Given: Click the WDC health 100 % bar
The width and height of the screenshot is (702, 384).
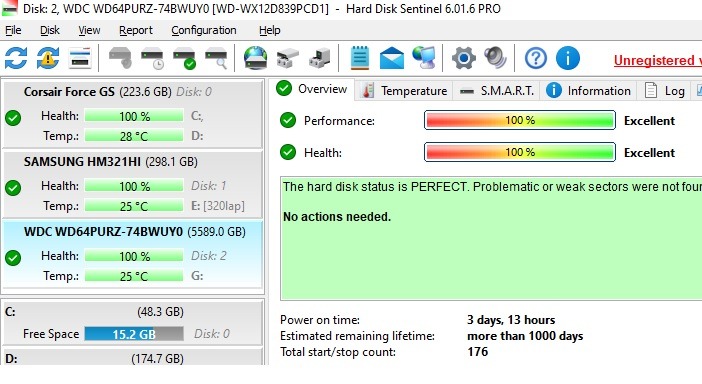Looking at the screenshot, I should pyautogui.click(x=134, y=256).
